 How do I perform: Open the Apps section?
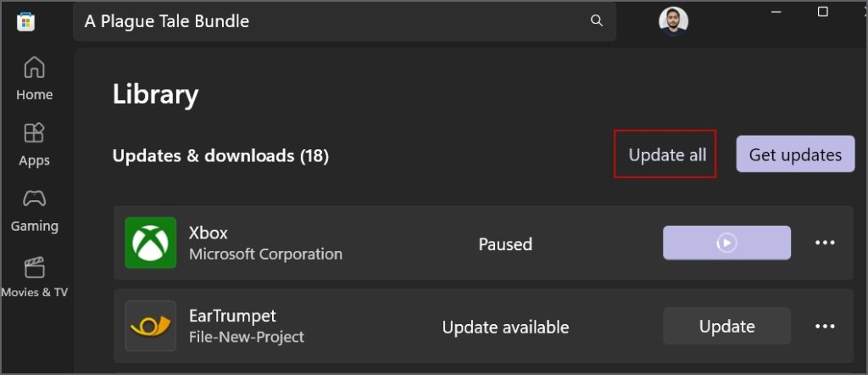click(x=34, y=144)
